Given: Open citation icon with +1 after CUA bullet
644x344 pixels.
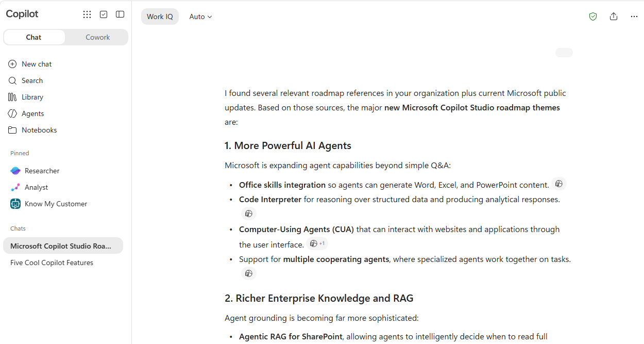Looking at the screenshot, I should tap(317, 243).
